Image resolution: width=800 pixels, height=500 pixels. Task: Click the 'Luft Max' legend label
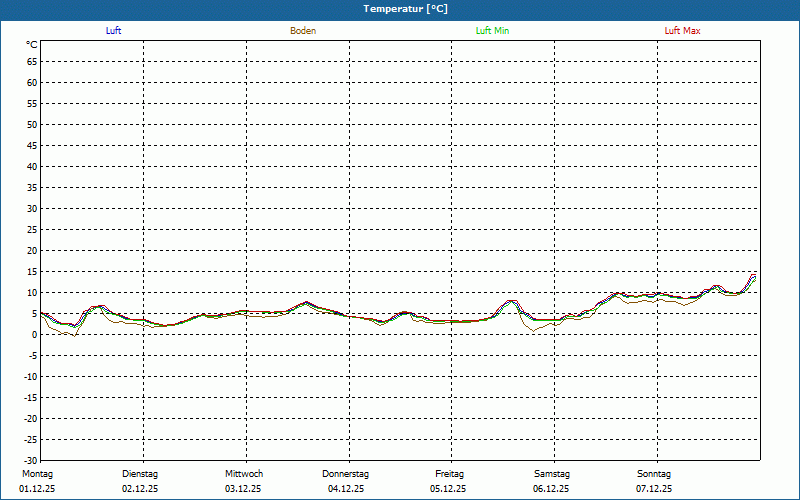682,31
